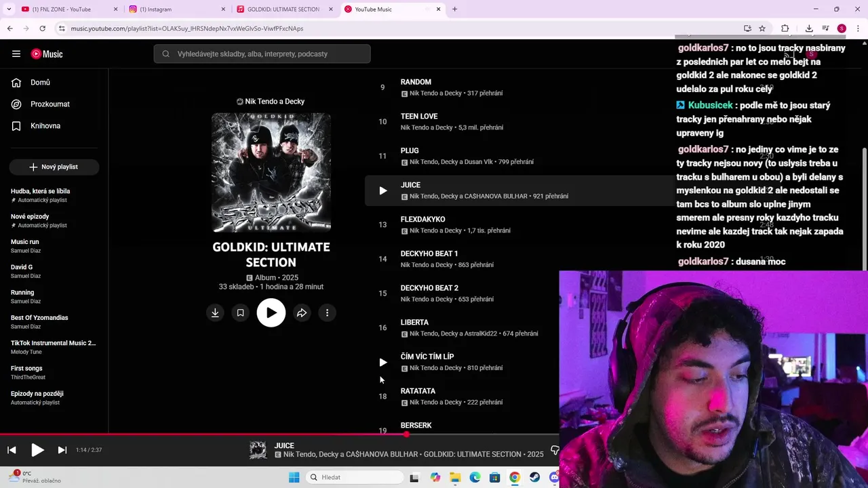The width and height of the screenshot is (868, 488).
Task: Select the FLEXDAKYKO track
Action: [422, 219]
